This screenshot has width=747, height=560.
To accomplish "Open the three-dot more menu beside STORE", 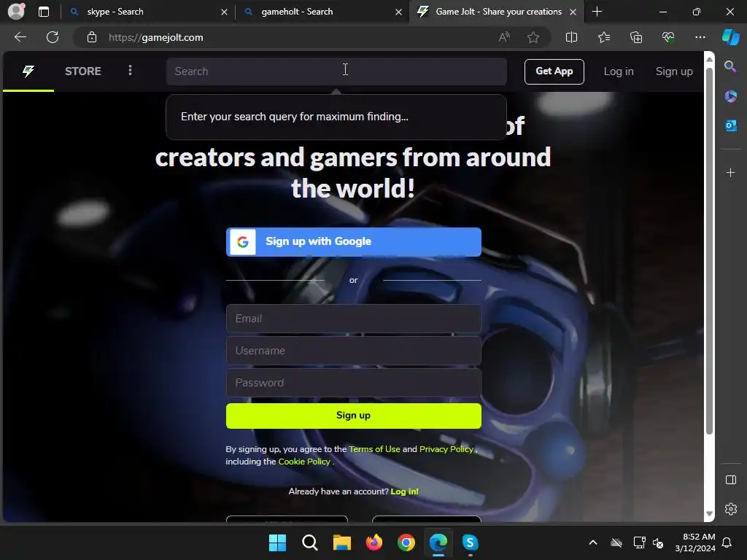I will (x=130, y=71).
